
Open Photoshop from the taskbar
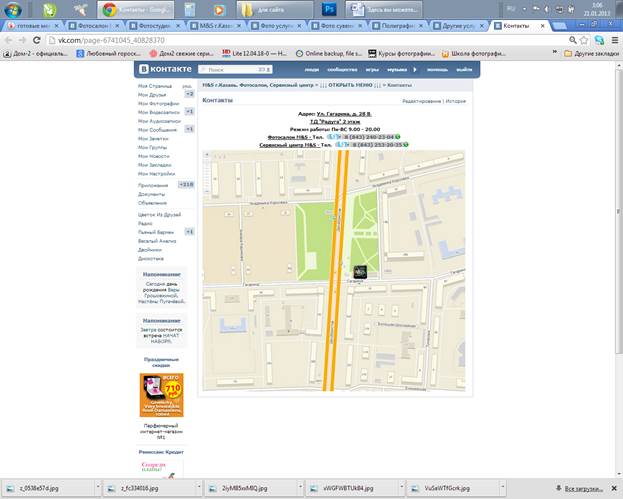[x=329, y=9]
